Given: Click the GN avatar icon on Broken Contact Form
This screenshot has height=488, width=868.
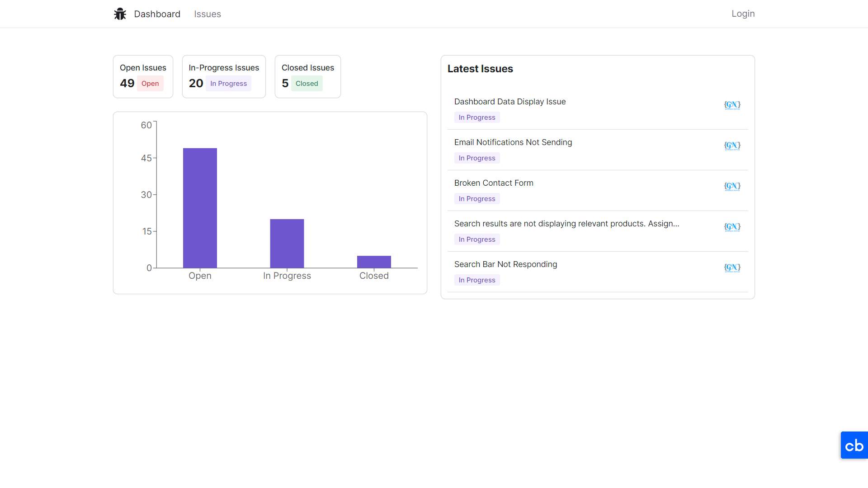Looking at the screenshot, I should (x=732, y=187).
